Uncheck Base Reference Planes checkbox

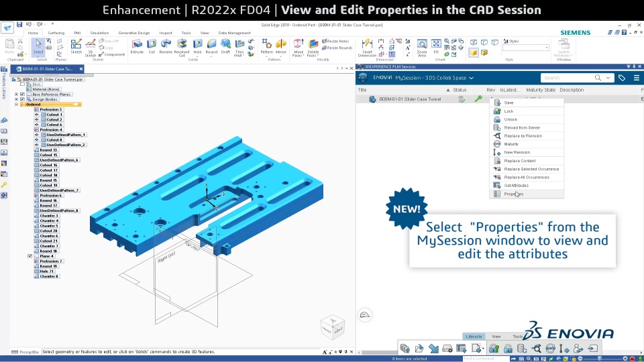(23, 94)
